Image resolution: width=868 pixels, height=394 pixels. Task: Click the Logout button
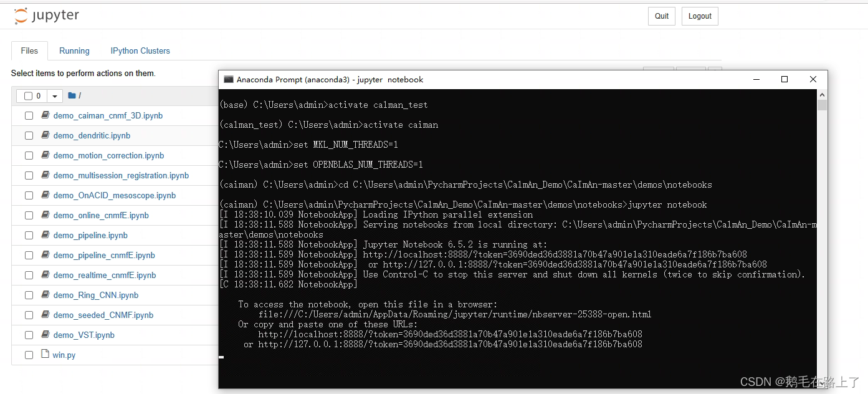(700, 16)
